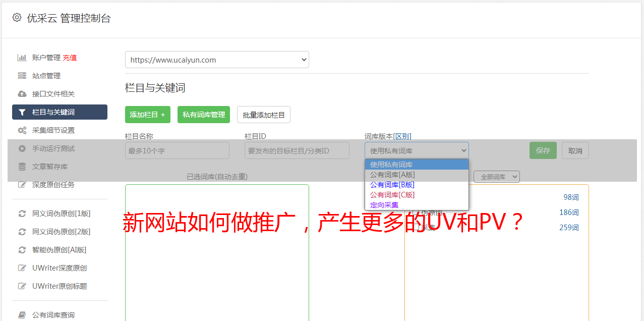Click the 186词 count
Viewport: 644px width, 321px height.
pos(569,212)
